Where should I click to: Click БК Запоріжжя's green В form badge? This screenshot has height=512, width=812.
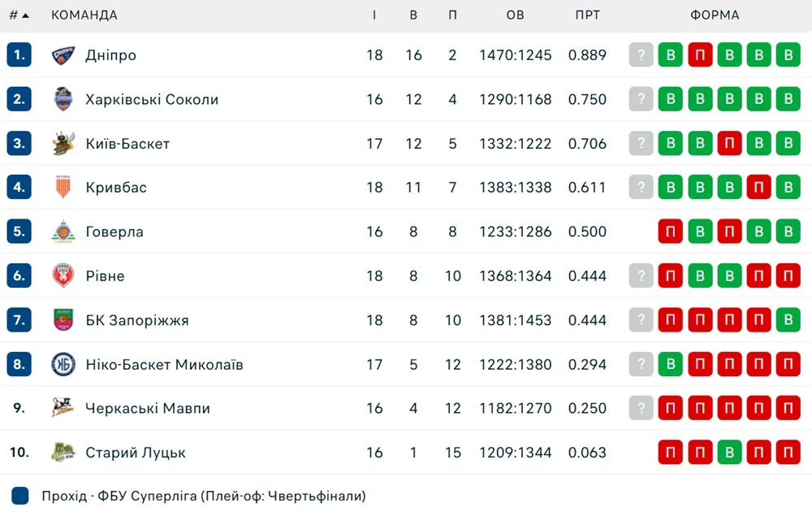(788, 320)
